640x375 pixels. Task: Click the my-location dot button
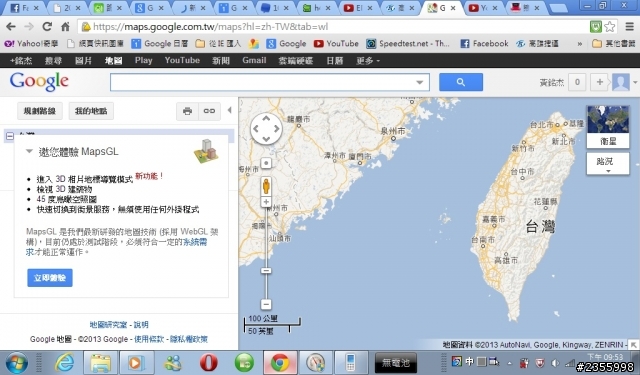[x=266, y=163]
